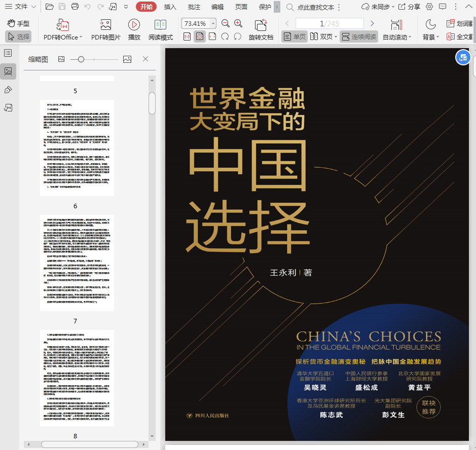Expand the PDF转Office dropdown arrow

click(x=81, y=37)
